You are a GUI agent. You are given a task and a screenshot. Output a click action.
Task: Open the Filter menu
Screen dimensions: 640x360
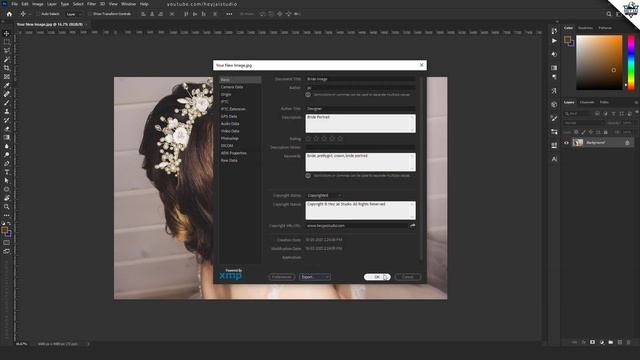click(x=91, y=4)
